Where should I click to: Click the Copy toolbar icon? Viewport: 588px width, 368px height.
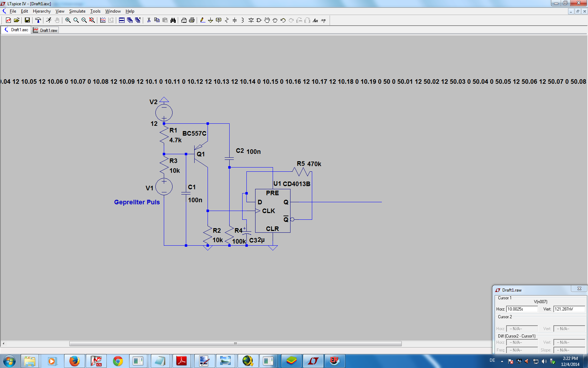pos(157,20)
